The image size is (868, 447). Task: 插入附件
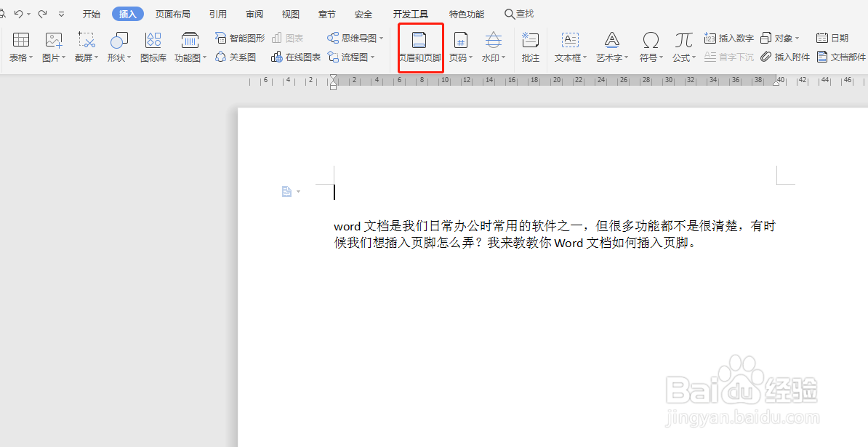coord(786,57)
